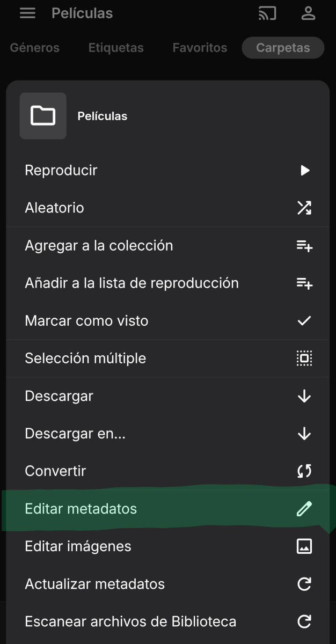Select the play icon beside Reproducir
Screen dimensions: 336x644
click(x=304, y=170)
